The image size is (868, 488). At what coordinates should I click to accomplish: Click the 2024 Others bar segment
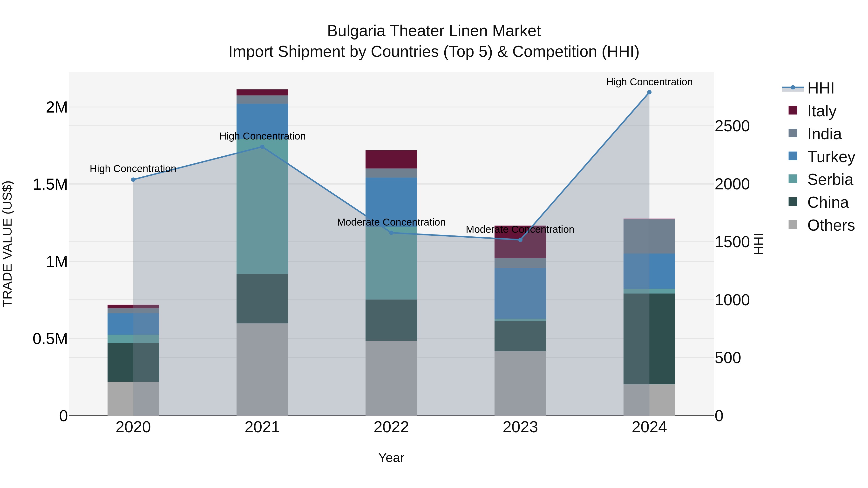pyautogui.click(x=649, y=400)
